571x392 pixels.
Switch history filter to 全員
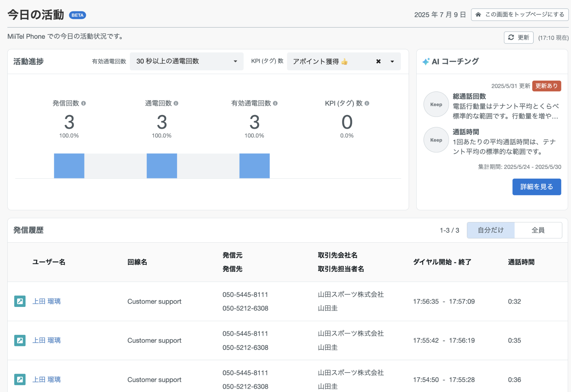click(x=538, y=230)
